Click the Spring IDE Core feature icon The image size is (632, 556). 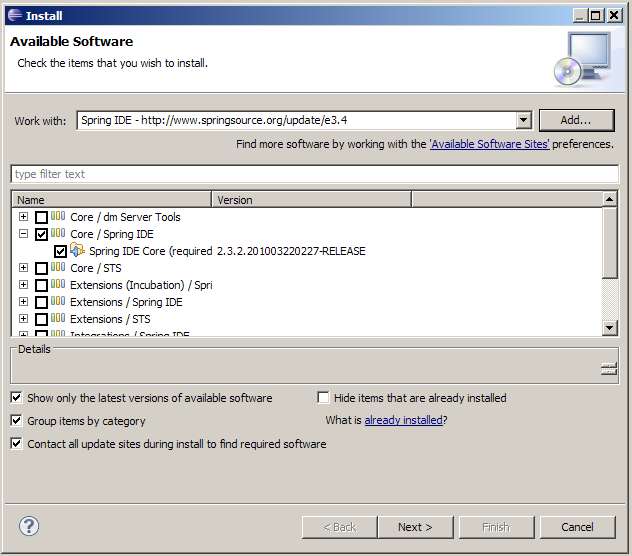(77, 250)
